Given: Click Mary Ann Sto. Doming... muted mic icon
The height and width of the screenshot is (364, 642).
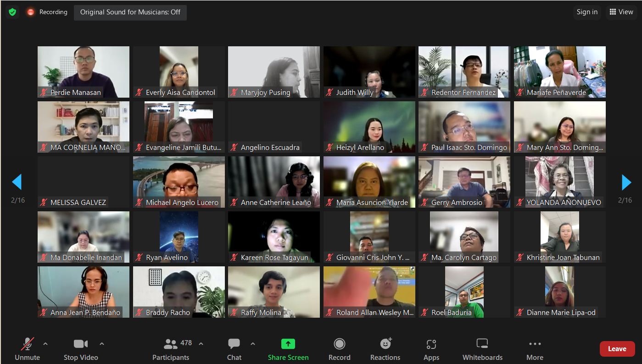Looking at the screenshot, I should pos(520,147).
